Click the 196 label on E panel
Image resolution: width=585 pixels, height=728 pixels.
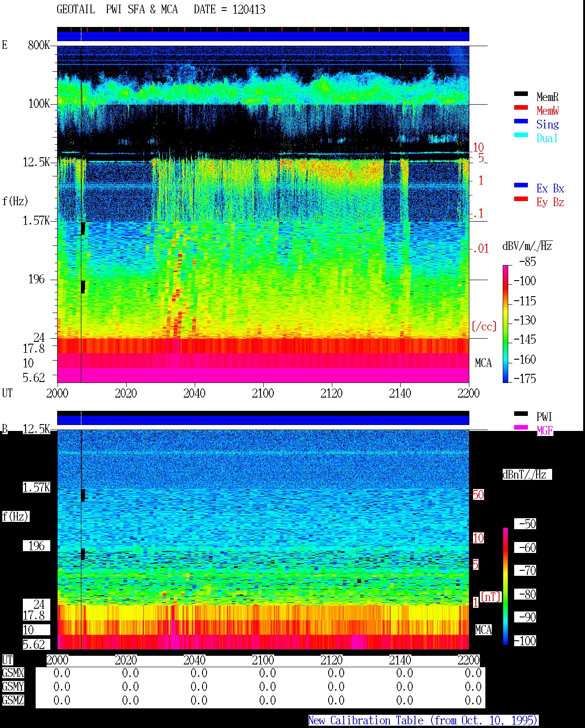pyautogui.click(x=37, y=279)
